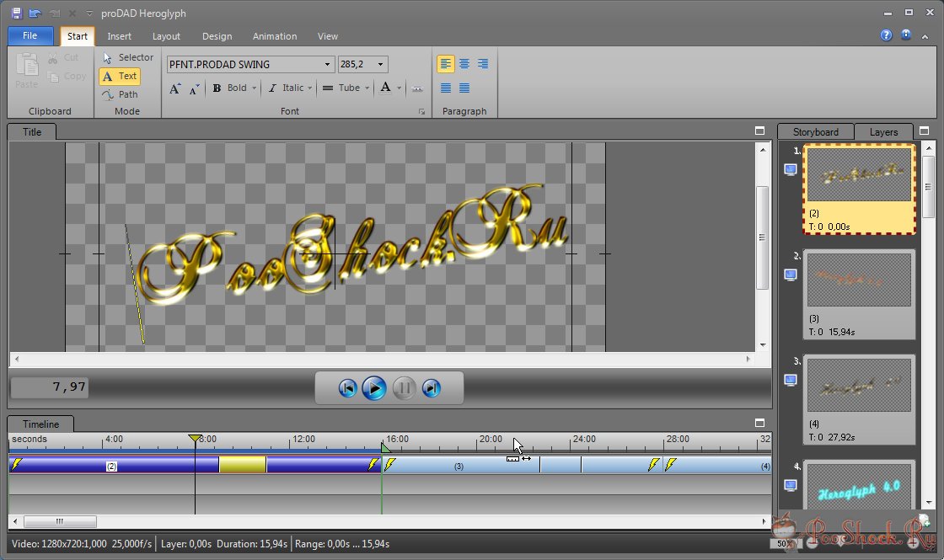Screen dimensions: 944x560
Task: Click the increase font size icon
Action: [x=175, y=88]
